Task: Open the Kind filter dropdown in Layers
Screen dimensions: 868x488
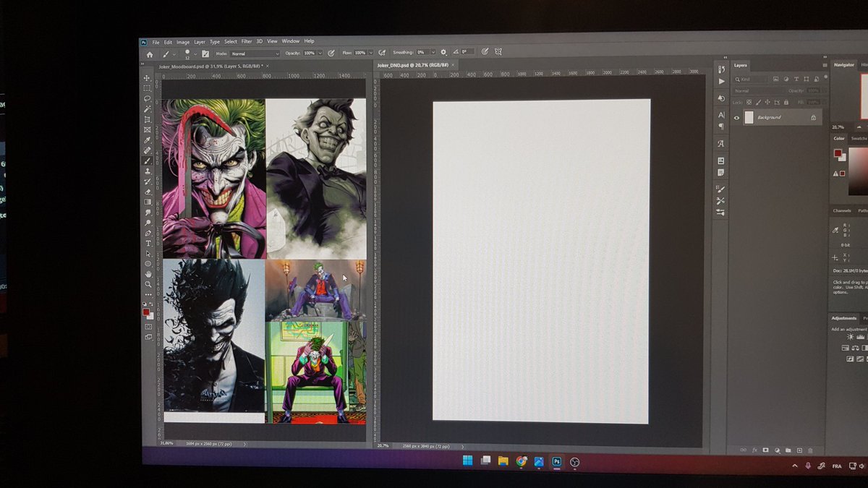Action: [751, 80]
